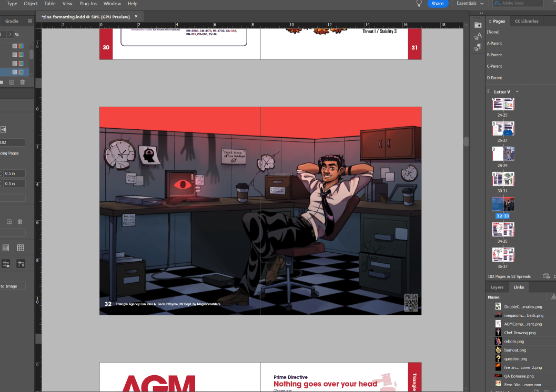This screenshot has height=392, width=556.
Task: Click the lock guides icon
Action: tap(6, 264)
